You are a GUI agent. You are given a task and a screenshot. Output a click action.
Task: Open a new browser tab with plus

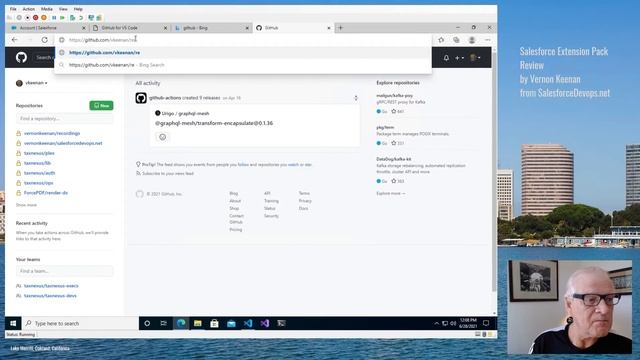340,28
